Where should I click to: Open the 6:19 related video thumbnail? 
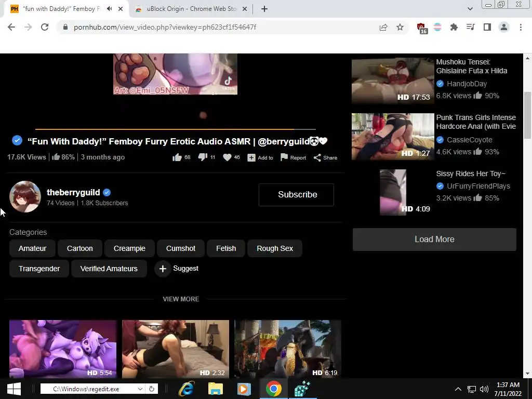(x=288, y=349)
